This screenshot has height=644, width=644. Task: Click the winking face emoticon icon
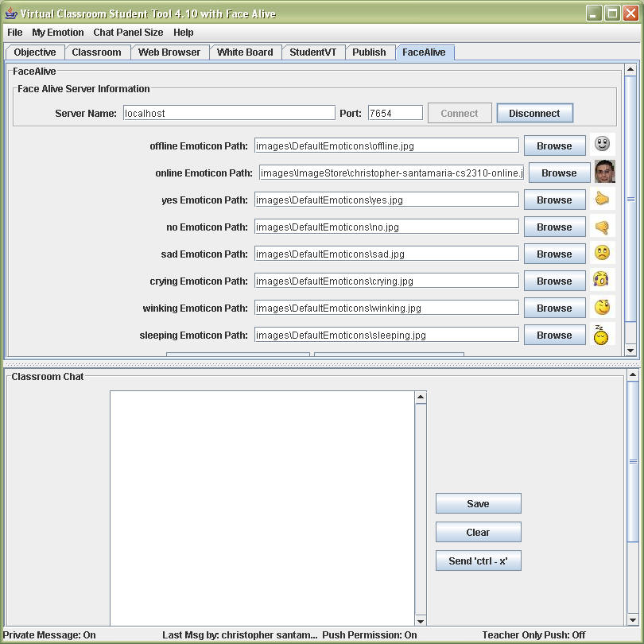coord(602,308)
